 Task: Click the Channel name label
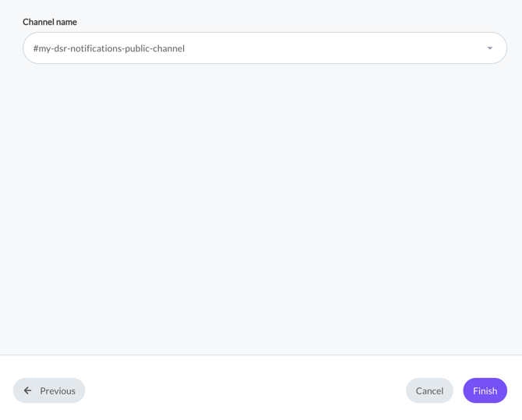point(50,22)
